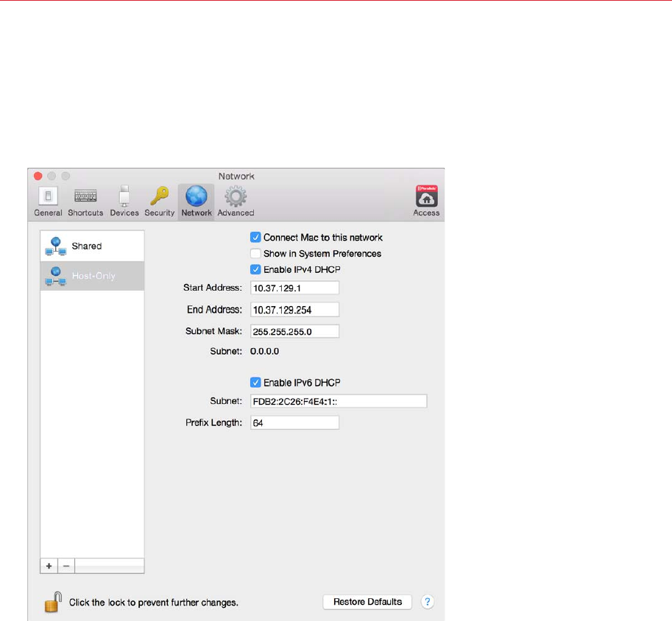This screenshot has height=621, width=672.
Task: Select the Network globe pane
Action: pos(197,202)
